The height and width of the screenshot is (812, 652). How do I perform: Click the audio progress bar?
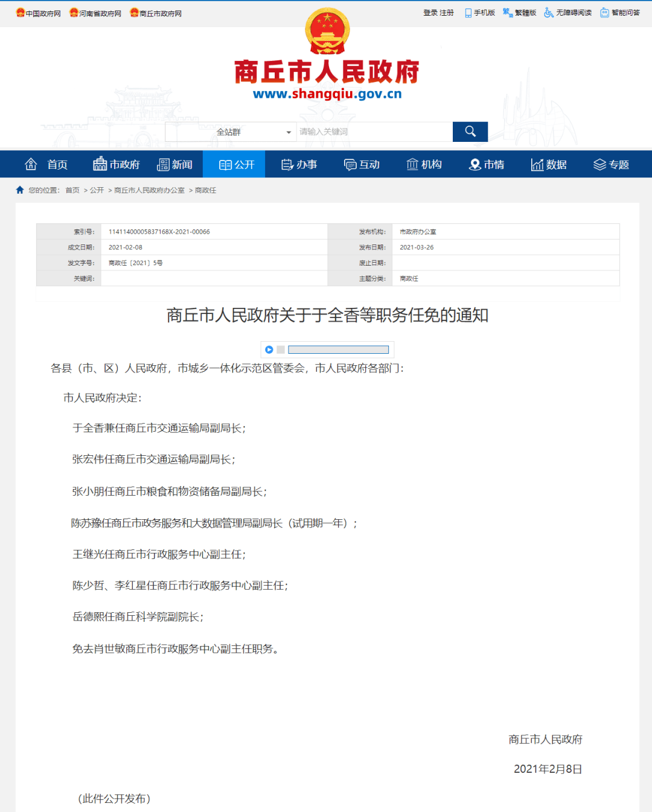[x=339, y=350]
